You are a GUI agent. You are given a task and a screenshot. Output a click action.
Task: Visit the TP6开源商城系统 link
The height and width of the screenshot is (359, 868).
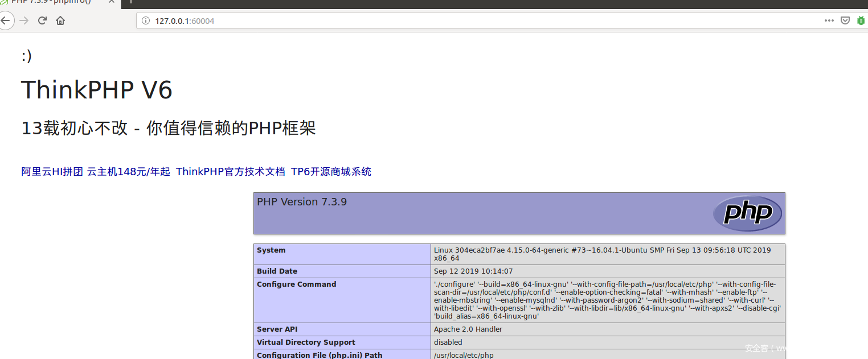pos(331,172)
